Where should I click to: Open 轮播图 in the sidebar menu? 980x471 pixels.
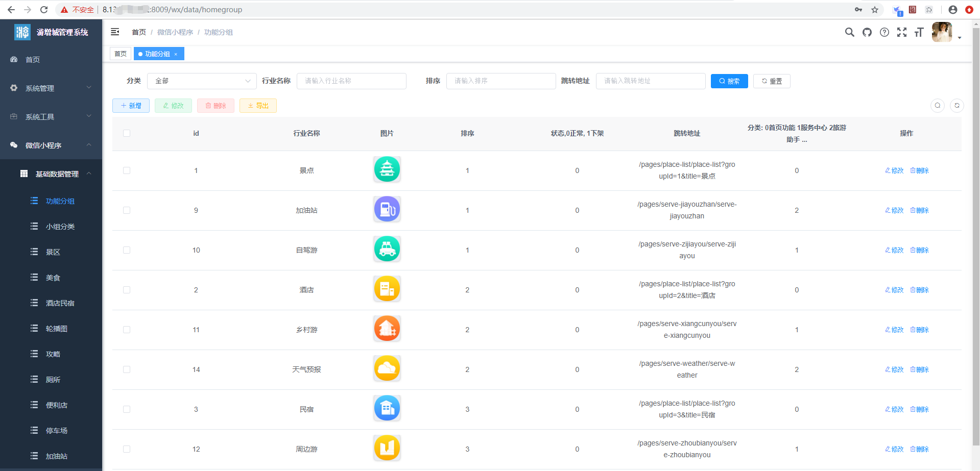(x=57, y=328)
